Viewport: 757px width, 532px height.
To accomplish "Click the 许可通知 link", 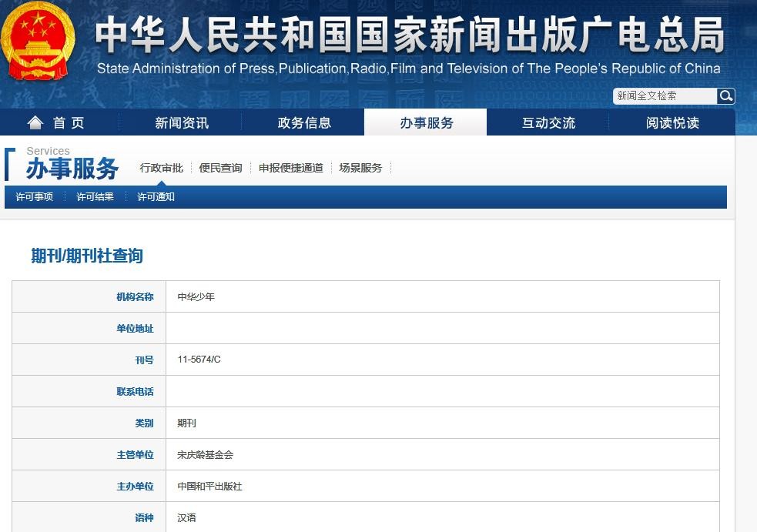I will tap(156, 197).
